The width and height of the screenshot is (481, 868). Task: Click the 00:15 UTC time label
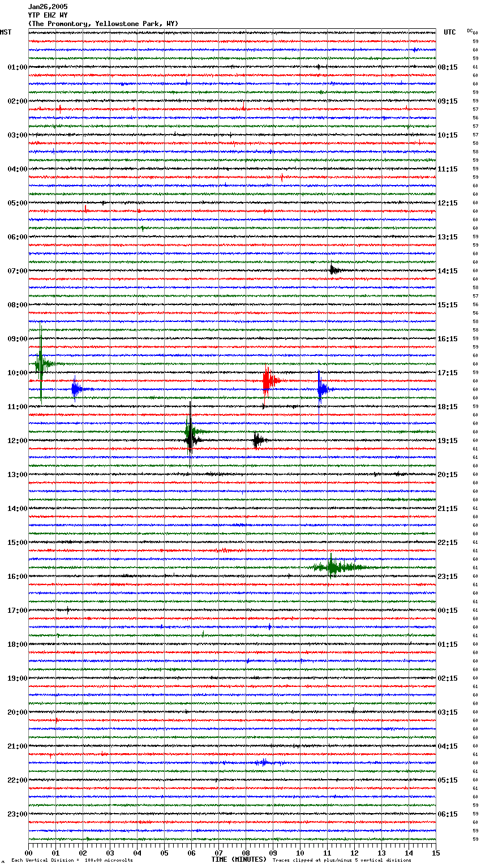click(448, 611)
